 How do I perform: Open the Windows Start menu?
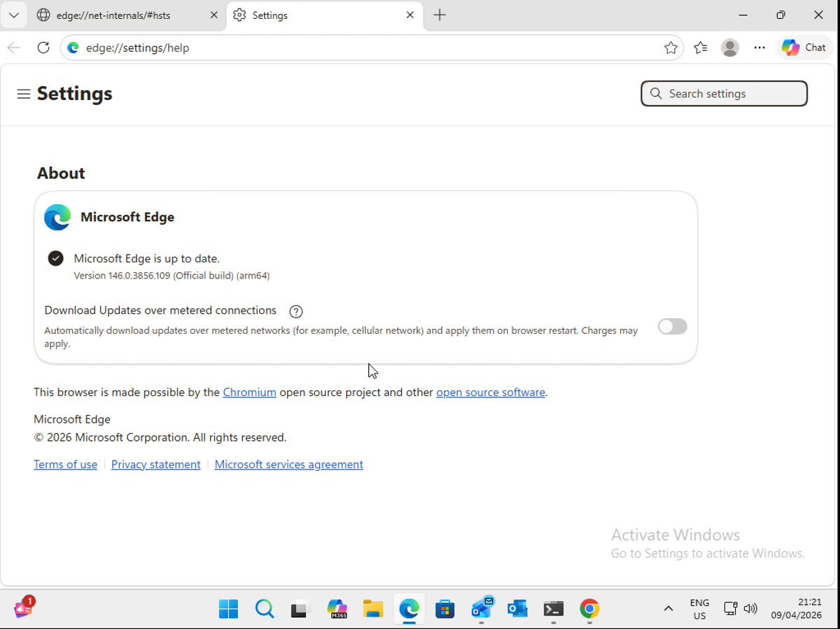(x=228, y=609)
